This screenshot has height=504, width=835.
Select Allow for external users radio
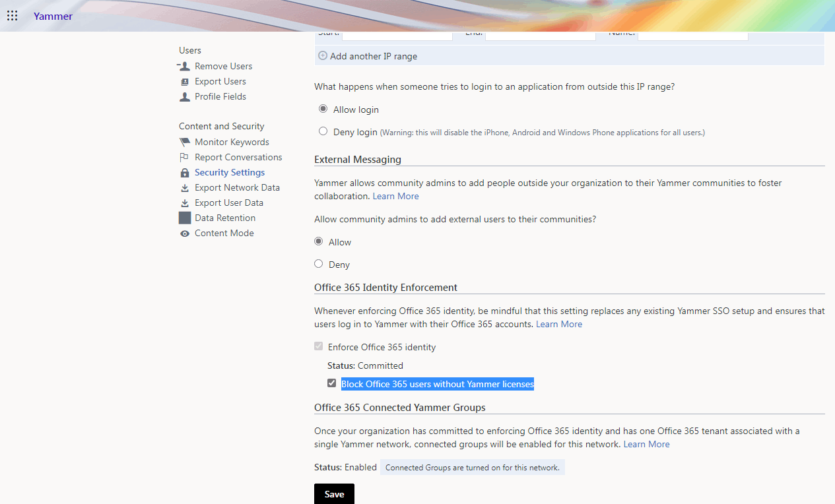click(318, 241)
